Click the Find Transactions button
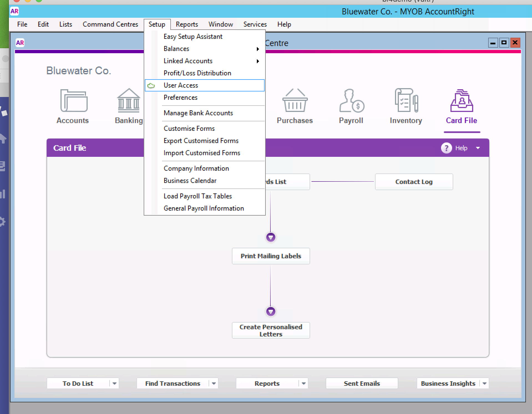Image resolution: width=532 pixels, height=414 pixels. (173, 384)
